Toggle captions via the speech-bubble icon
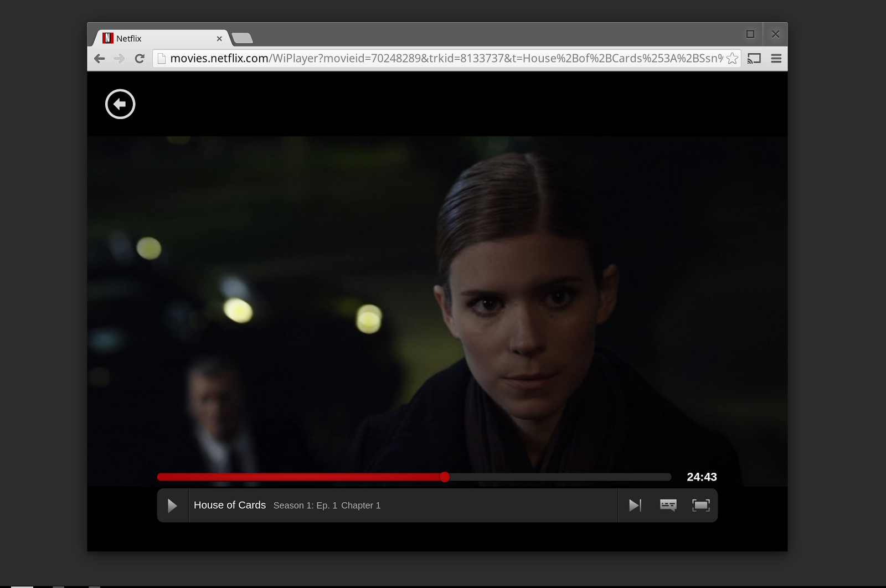 (x=668, y=505)
